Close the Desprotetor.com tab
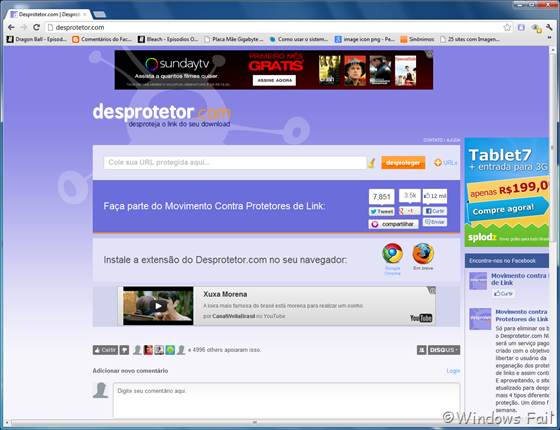This screenshot has height=430, width=560. click(85, 15)
